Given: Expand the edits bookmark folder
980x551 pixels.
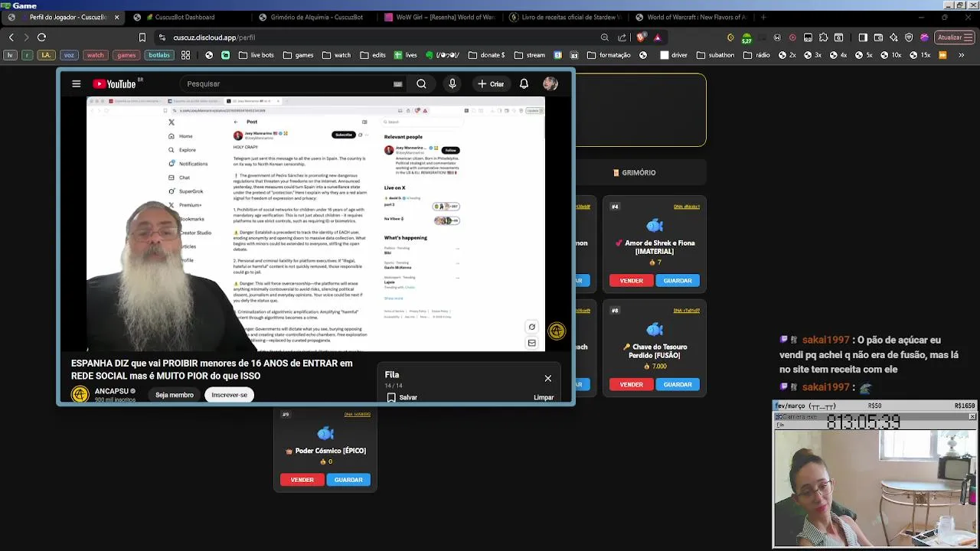Looking at the screenshot, I should (372, 55).
